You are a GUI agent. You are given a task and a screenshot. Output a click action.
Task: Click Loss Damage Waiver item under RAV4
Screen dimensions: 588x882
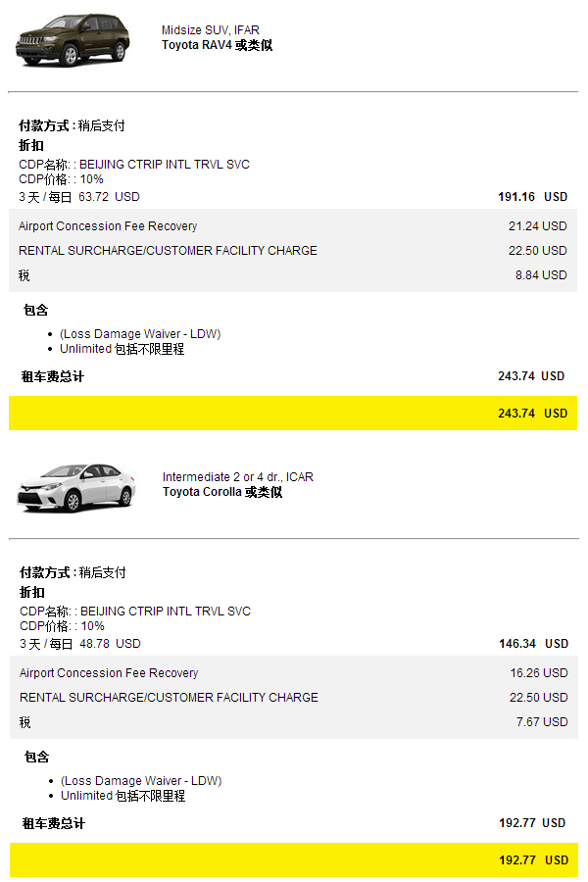140,334
